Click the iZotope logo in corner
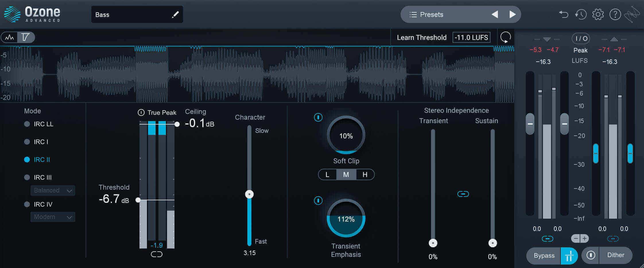The width and height of the screenshot is (644, 268). (x=632, y=14)
